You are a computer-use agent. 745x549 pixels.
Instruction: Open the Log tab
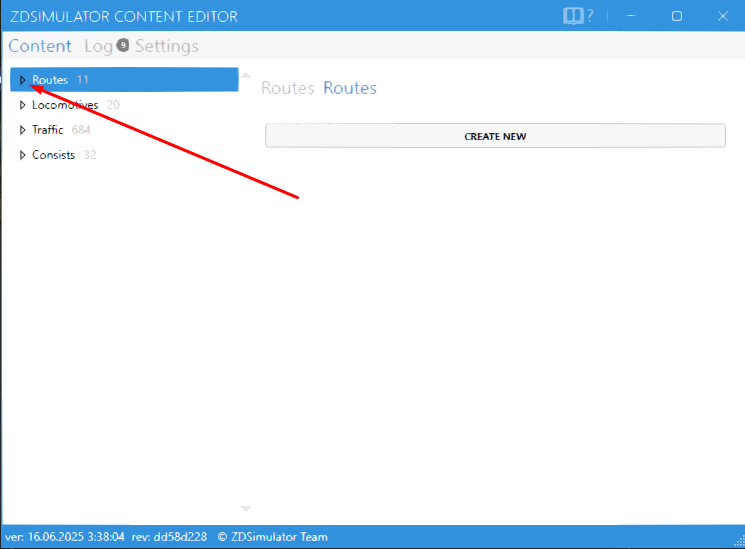coord(97,46)
